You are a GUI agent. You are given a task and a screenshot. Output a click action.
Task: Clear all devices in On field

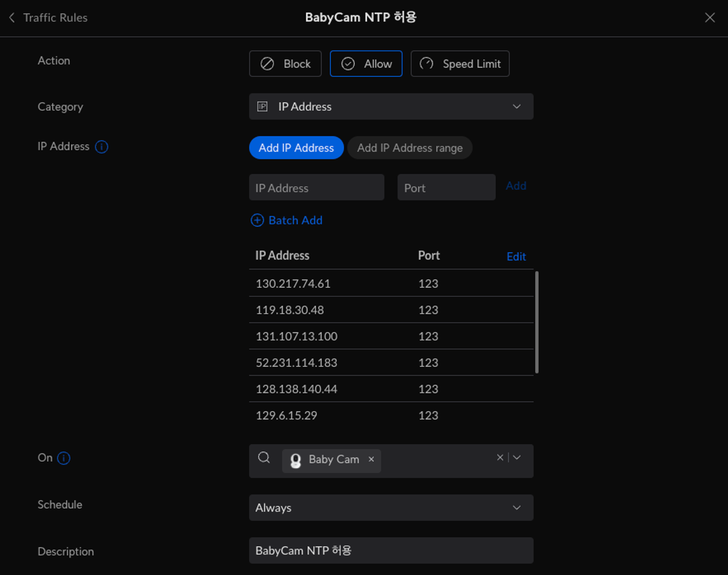500,458
